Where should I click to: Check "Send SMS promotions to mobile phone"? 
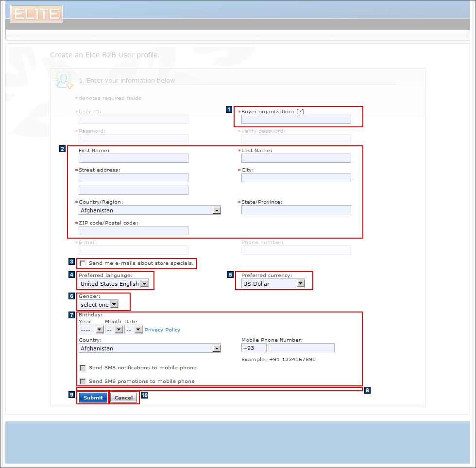tap(83, 381)
